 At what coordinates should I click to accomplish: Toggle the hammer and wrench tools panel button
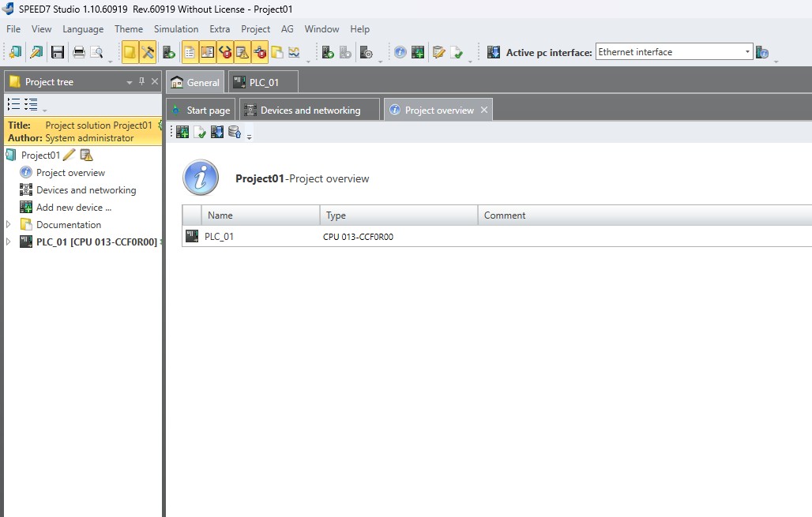click(x=148, y=52)
